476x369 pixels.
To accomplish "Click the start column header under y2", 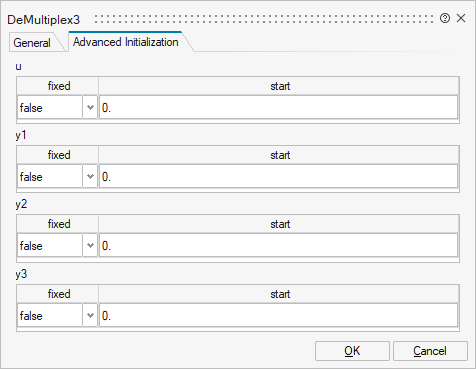I will (x=279, y=224).
